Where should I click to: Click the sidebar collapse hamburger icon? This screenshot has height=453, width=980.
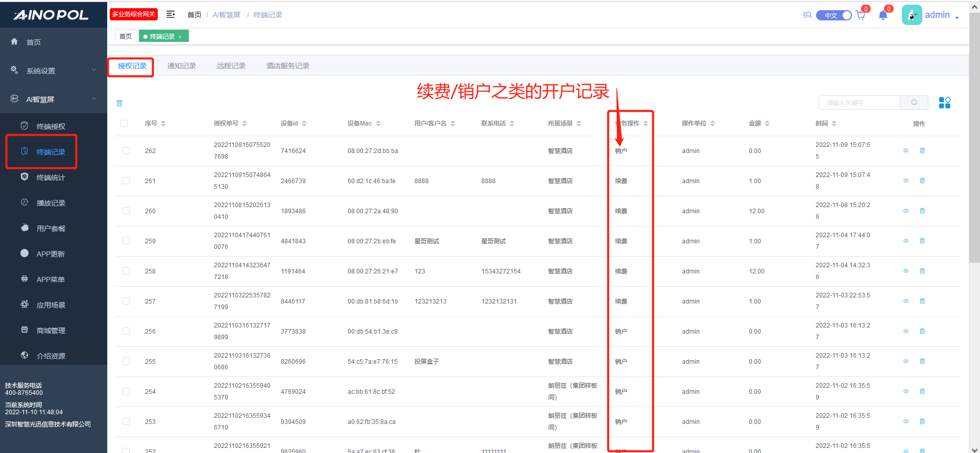[x=170, y=14]
